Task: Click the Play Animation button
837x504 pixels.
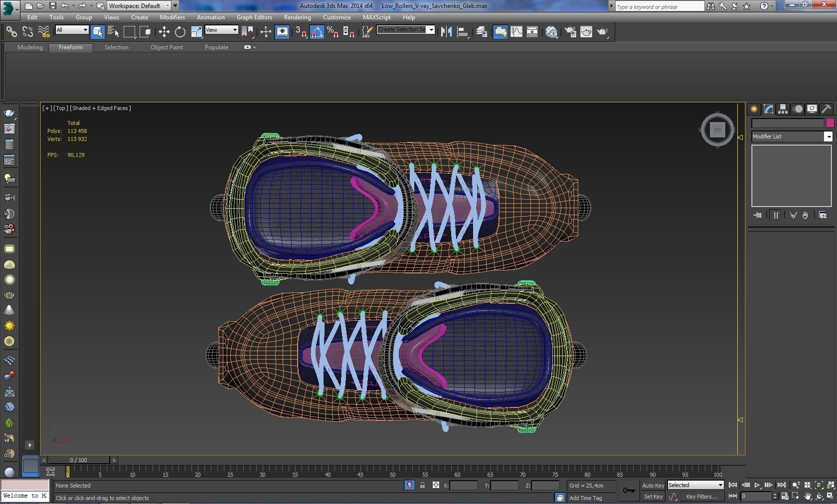Action: tap(757, 485)
